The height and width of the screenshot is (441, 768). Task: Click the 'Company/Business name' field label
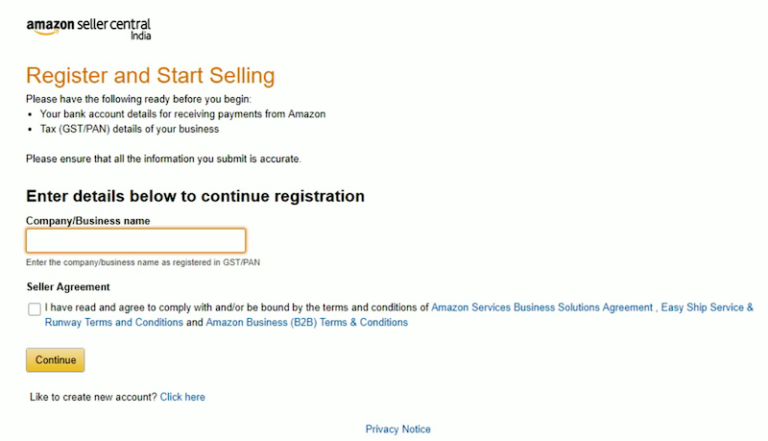point(88,221)
